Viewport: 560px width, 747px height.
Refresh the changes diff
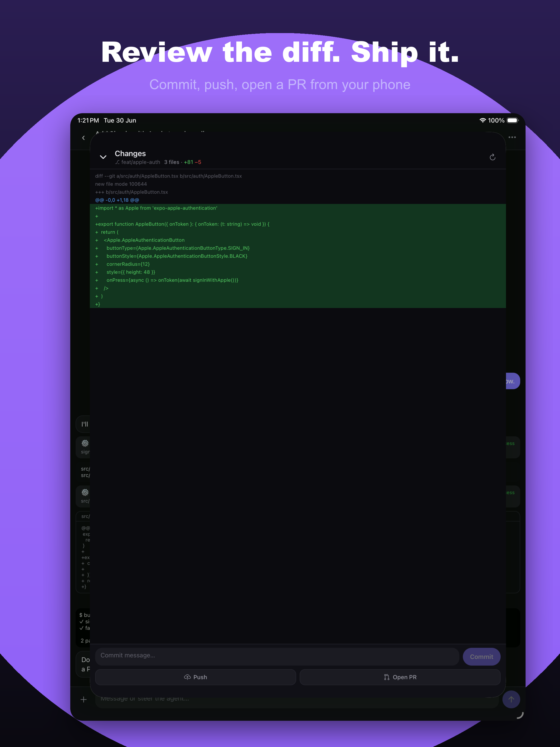tap(492, 157)
